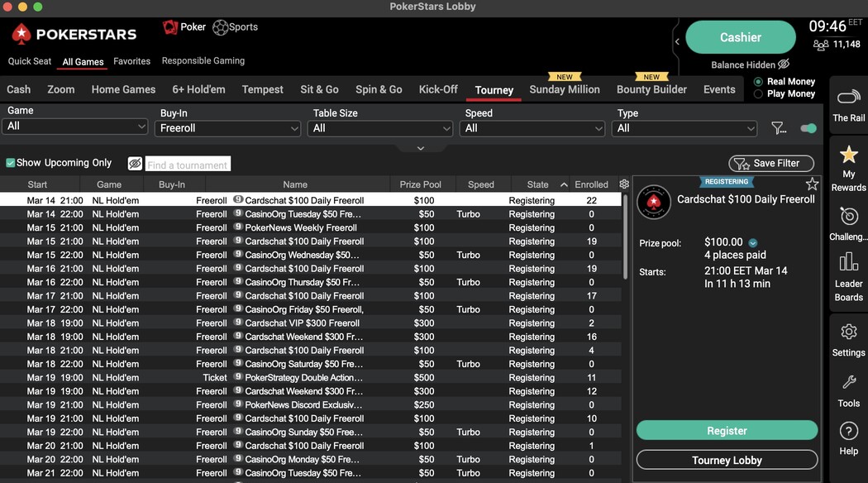Switch to the Tempest tab
The width and height of the screenshot is (868, 483).
262,89
